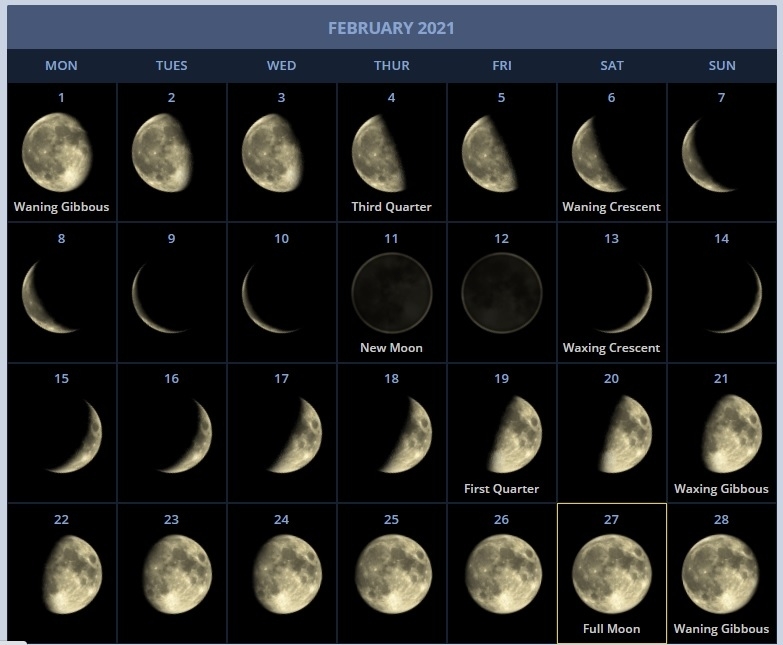Viewport: 783px width, 645px height.
Task: Click the FRI column header
Action: click(x=502, y=66)
